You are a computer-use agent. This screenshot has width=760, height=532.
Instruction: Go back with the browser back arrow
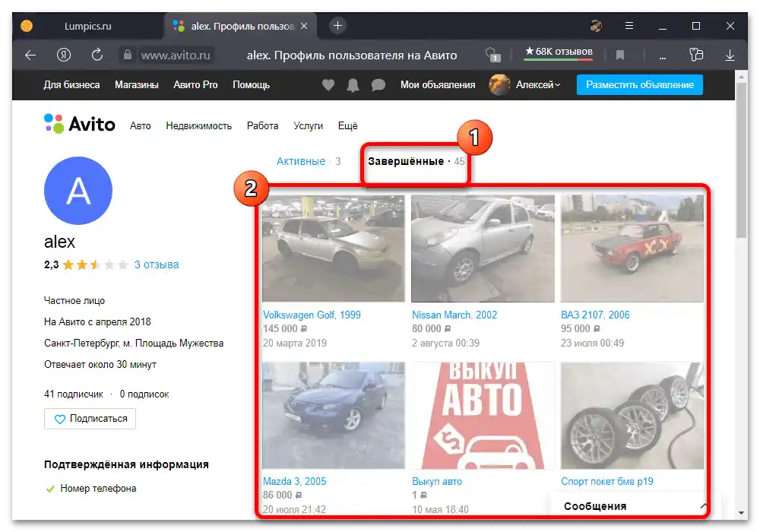point(30,55)
